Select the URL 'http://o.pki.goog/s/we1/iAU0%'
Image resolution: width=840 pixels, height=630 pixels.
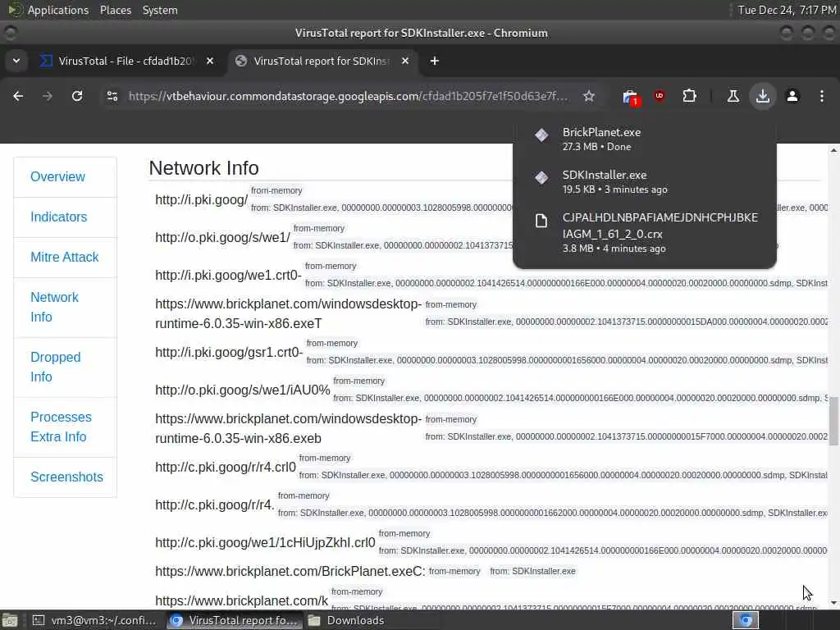pyautogui.click(x=243, y=390)
